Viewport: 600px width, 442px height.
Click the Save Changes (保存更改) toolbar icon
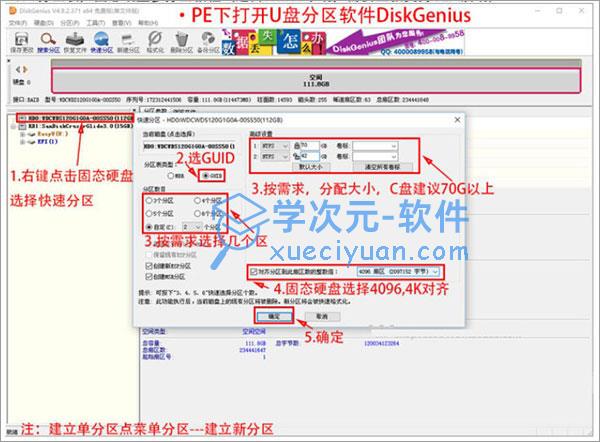(x=21, y=42)
